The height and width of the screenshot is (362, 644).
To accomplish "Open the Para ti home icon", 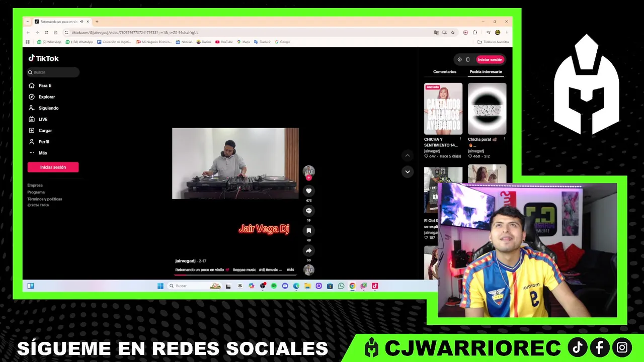I will 32,85.
